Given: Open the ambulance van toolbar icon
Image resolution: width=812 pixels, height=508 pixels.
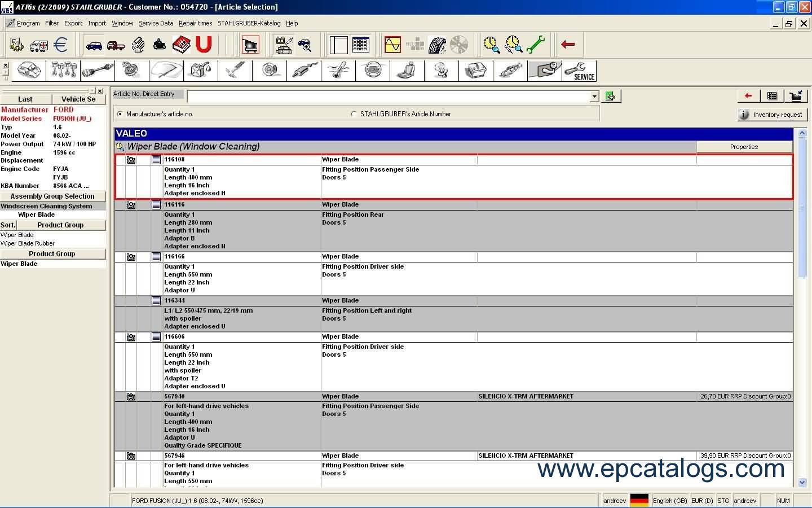Looking at the screenshot, I should [x=39, y=45].
